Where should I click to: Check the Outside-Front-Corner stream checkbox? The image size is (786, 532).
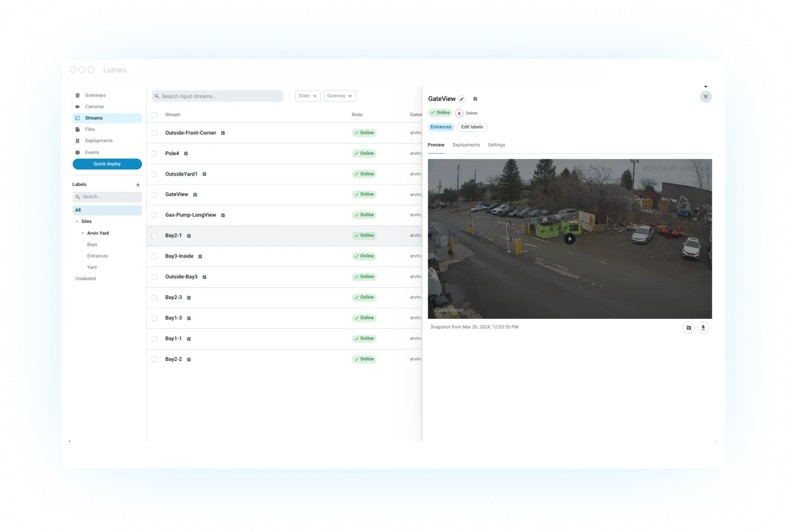154,133
